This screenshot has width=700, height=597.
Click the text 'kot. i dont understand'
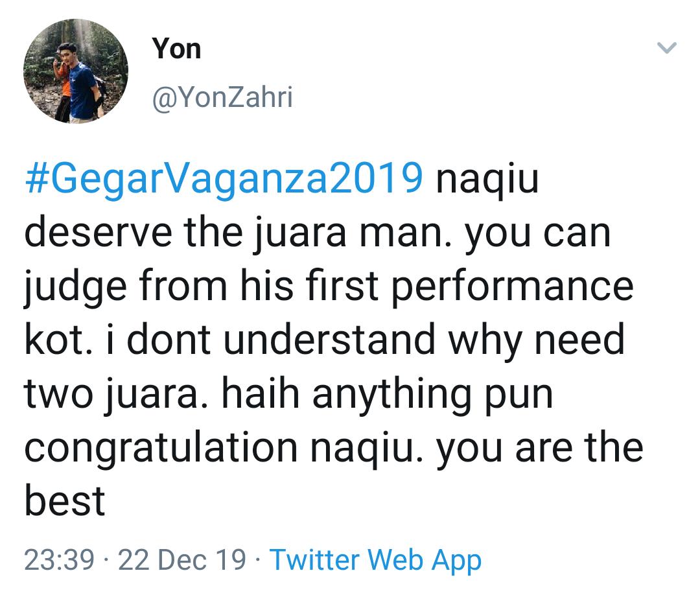tap(229, 340)
